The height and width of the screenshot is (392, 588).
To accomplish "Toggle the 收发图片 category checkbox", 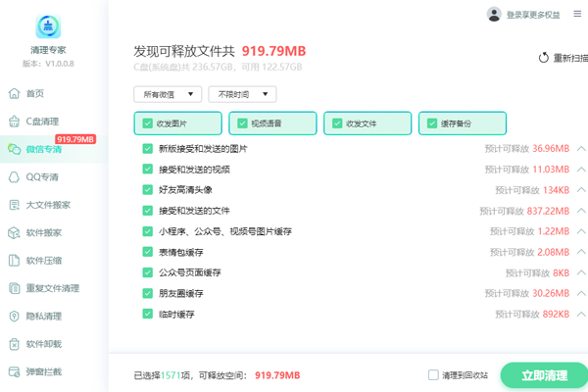I will pyautogui.click(x=148, y=123).
